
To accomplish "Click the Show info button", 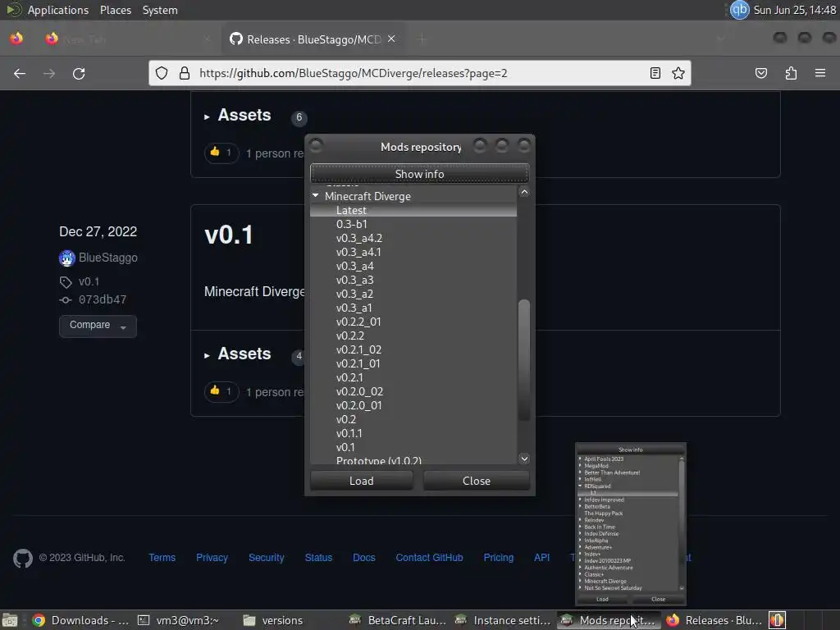I will pos(419,174).
